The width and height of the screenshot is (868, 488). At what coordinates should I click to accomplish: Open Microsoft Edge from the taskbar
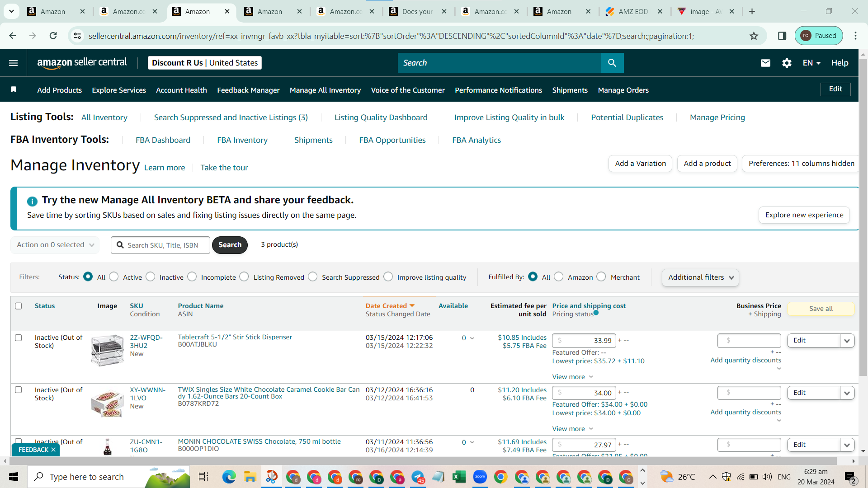[x=229, y=477]
